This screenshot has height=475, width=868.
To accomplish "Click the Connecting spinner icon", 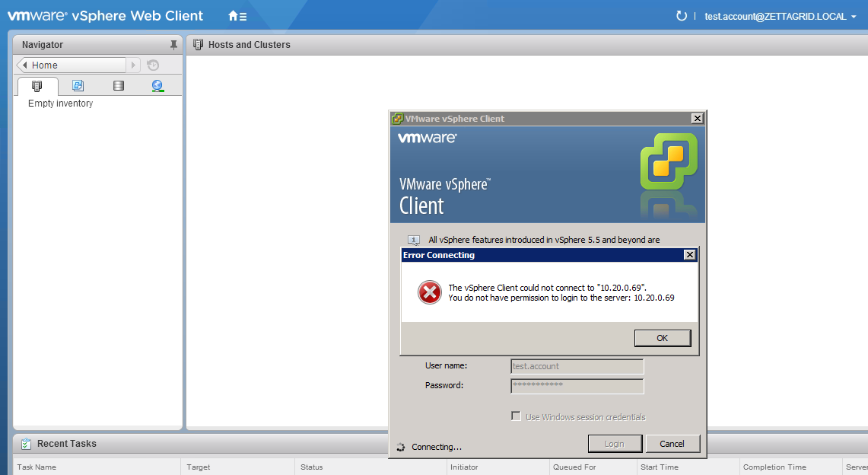I will click(x=401, y=447).
